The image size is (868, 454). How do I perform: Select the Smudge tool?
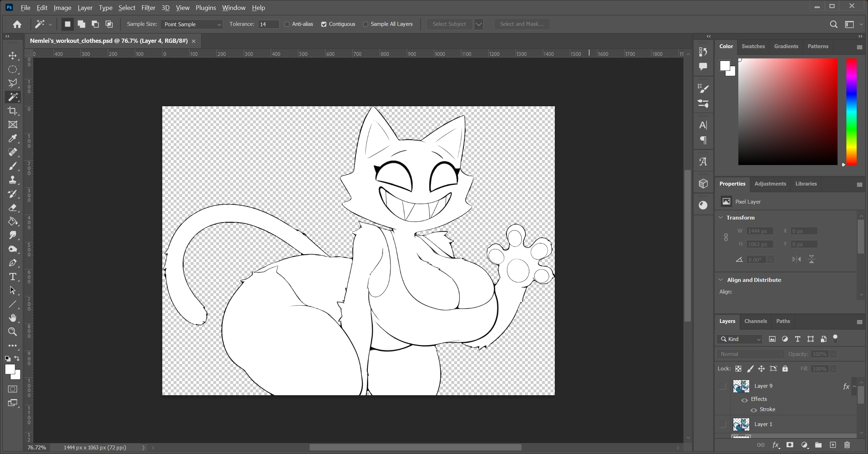point(13,235)
